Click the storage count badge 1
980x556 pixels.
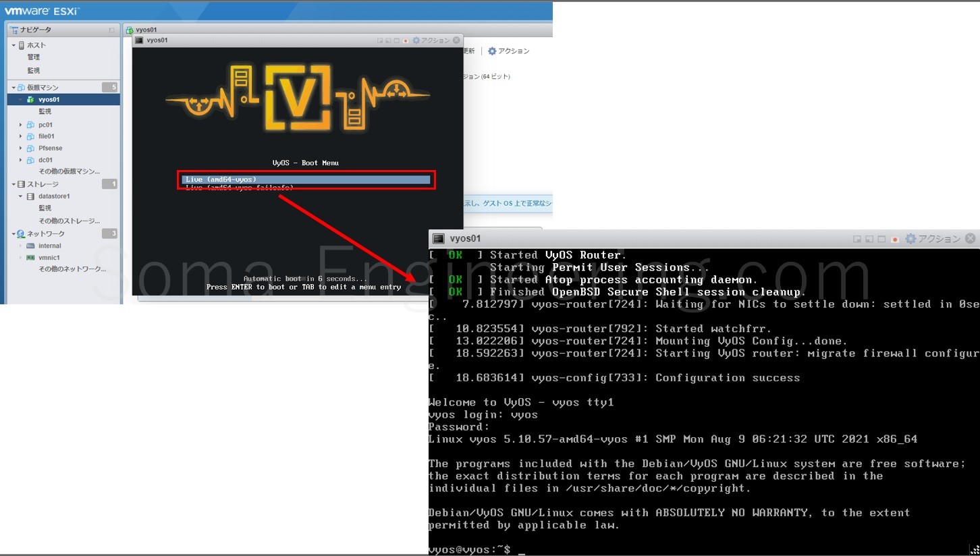tap(109, 184)
